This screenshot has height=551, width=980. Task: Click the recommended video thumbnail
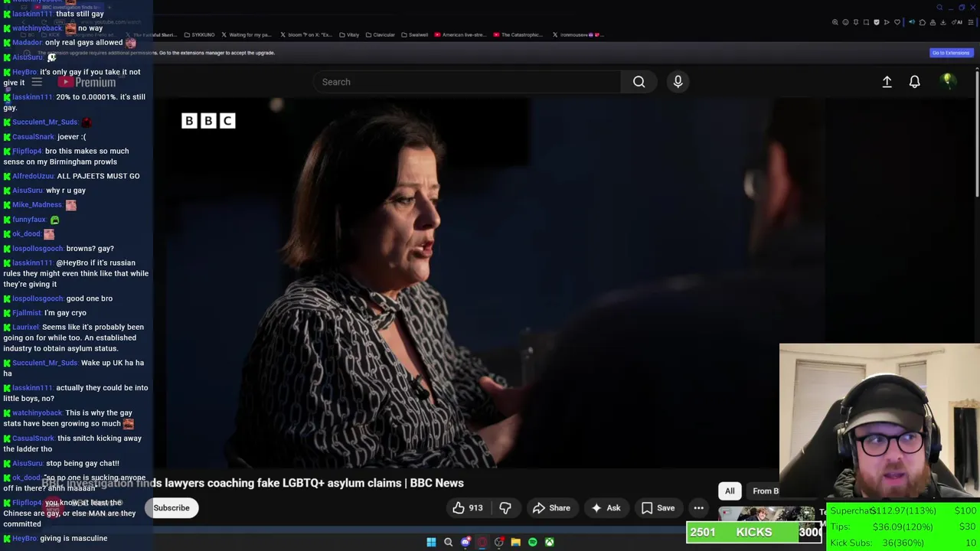(766, 514)
